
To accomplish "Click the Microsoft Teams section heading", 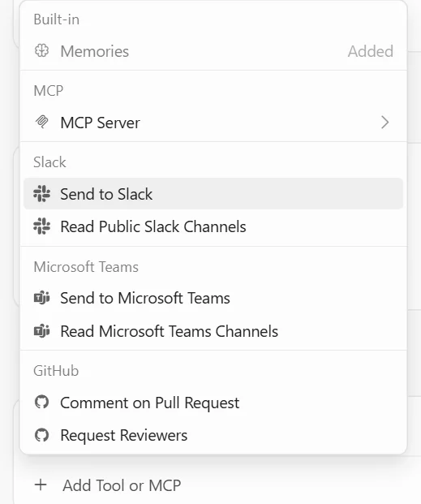I will coord(86,267).
